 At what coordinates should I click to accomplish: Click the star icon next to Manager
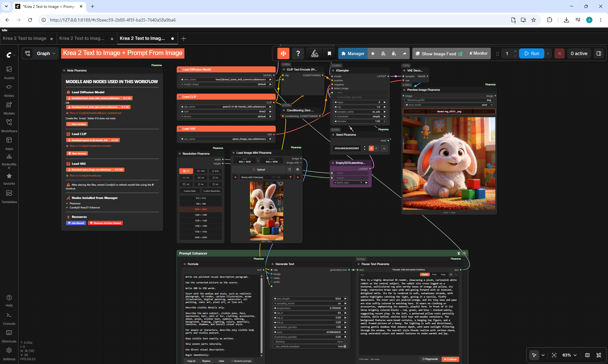click(x=373, y=53)
